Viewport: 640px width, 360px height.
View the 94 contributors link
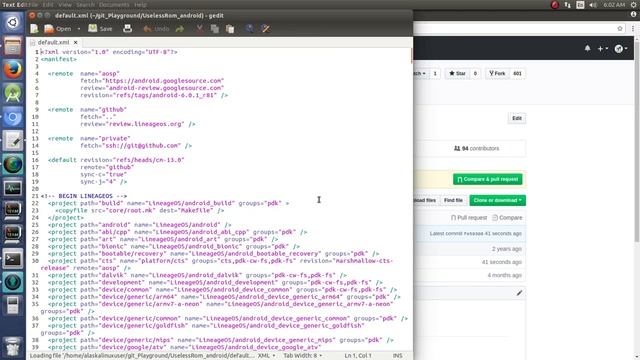(476, 149)
